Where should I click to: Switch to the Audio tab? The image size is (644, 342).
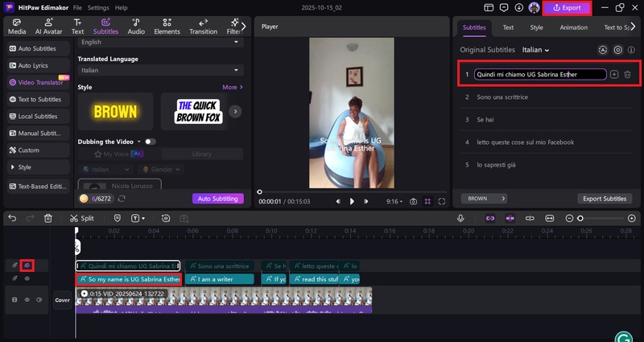[136, 27]
